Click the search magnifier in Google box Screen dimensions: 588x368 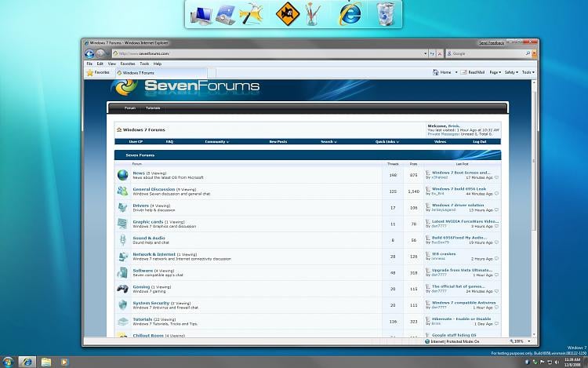[x=528, y=53]
